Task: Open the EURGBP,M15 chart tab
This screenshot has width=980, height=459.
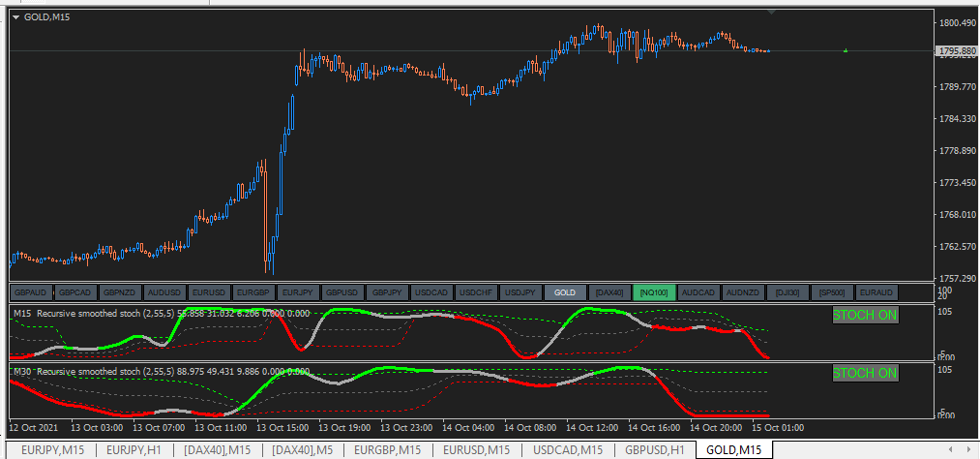Action: 387,449
